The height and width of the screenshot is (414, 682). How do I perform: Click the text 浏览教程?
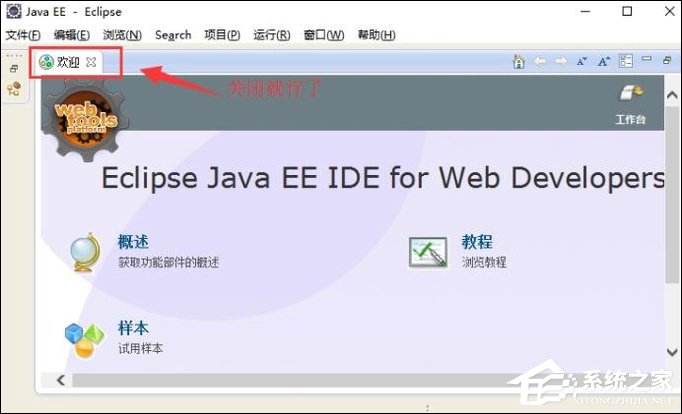pos(484,262)
